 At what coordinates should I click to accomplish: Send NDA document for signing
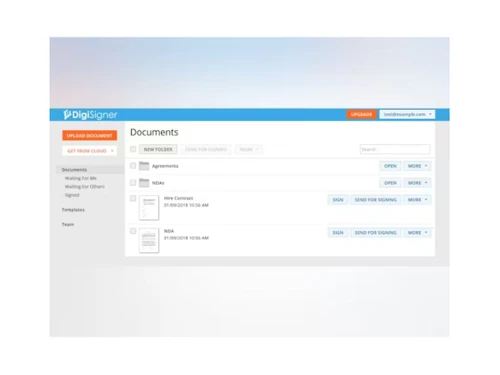pyautogui.click(x=376, y=233)
